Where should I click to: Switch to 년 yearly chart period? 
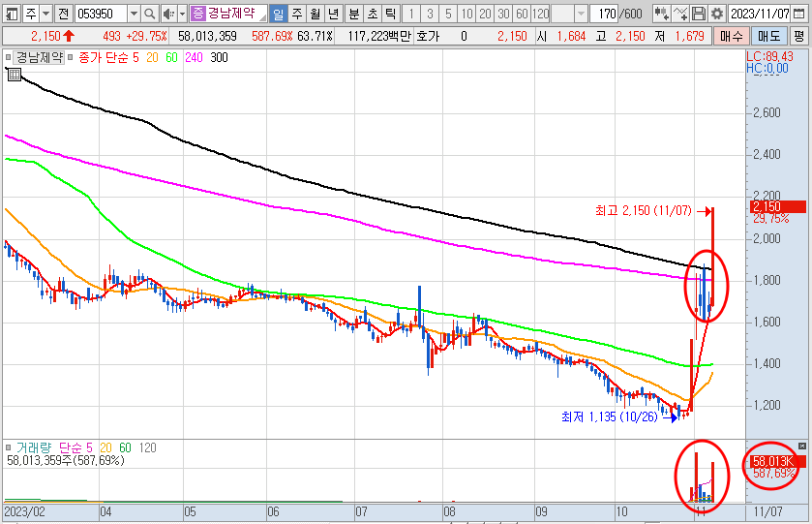(334, 14)
